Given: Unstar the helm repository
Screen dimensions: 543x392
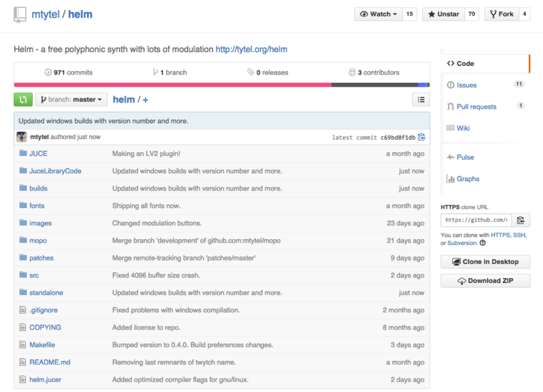Looking at the screenshot, I should pos(442,14).
